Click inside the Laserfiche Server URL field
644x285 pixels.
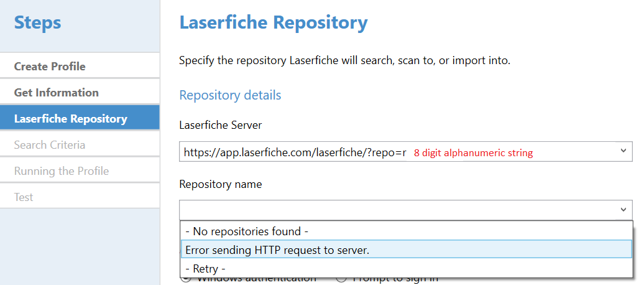tap(405, 152)
